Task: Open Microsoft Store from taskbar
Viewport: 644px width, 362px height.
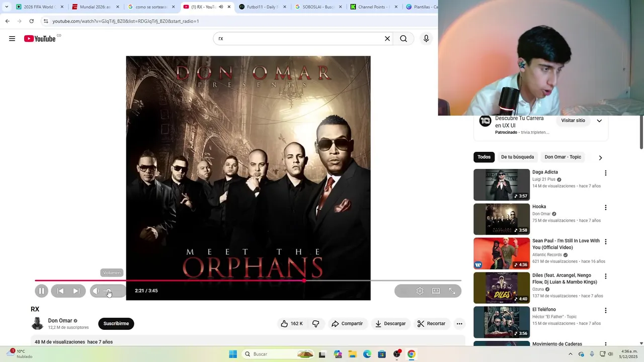Action: click(382, 354)
